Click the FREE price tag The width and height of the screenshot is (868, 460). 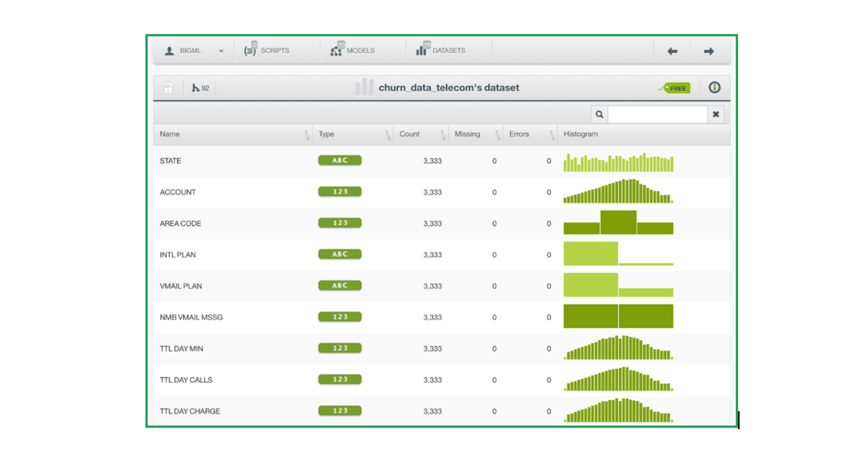[x=675, y=88]
